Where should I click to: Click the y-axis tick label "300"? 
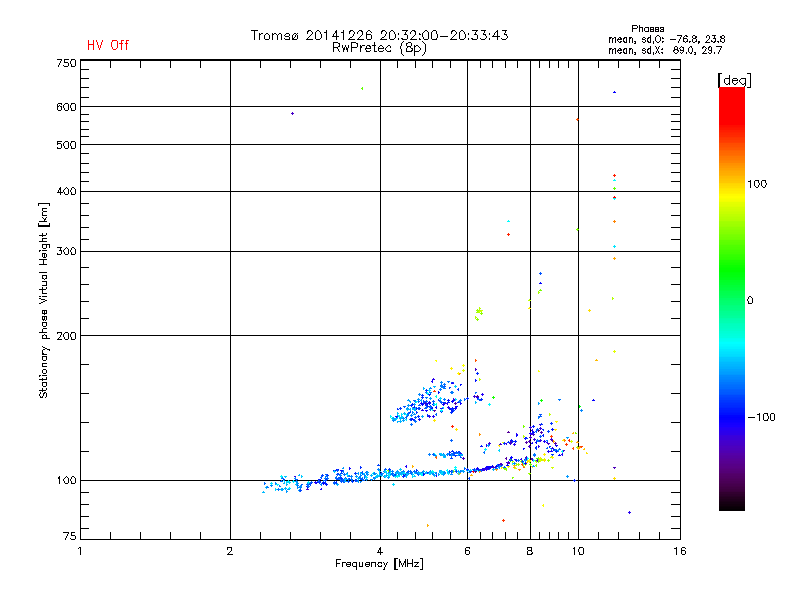pos(66,252)
